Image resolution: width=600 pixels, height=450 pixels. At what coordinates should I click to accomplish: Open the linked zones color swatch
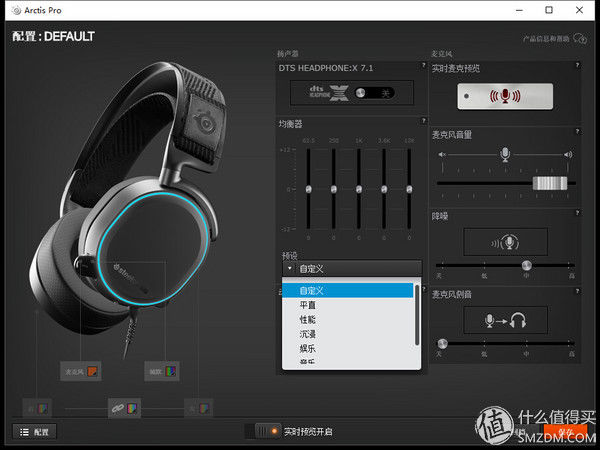point(132,408)
